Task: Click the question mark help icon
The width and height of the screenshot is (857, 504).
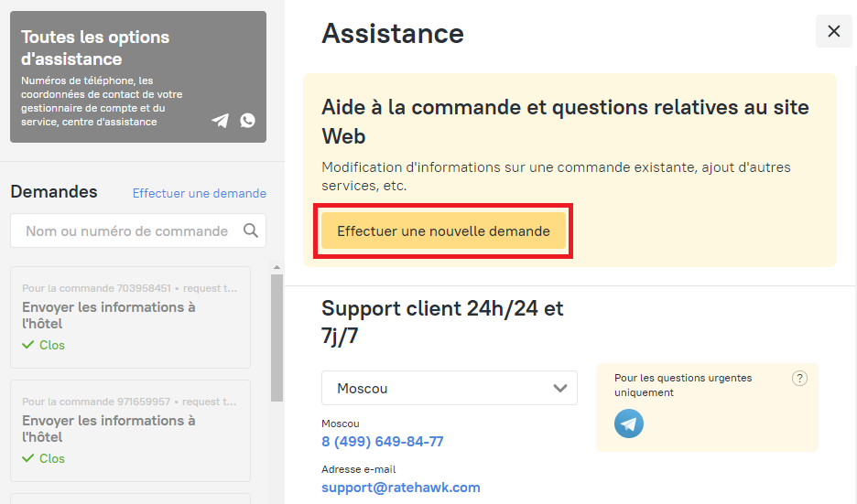Action: tap(799, 379)
